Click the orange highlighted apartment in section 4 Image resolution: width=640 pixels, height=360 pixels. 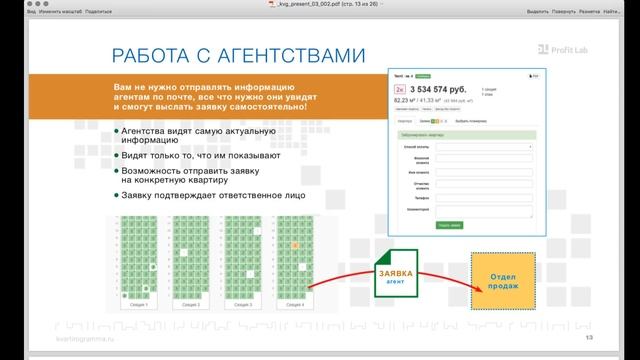[295, 245]
